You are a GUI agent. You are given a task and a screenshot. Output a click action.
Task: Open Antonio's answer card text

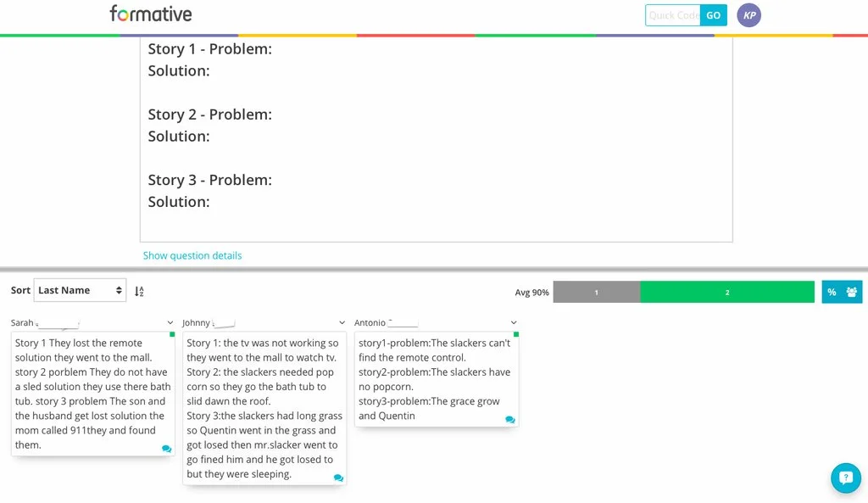(437, 379)
